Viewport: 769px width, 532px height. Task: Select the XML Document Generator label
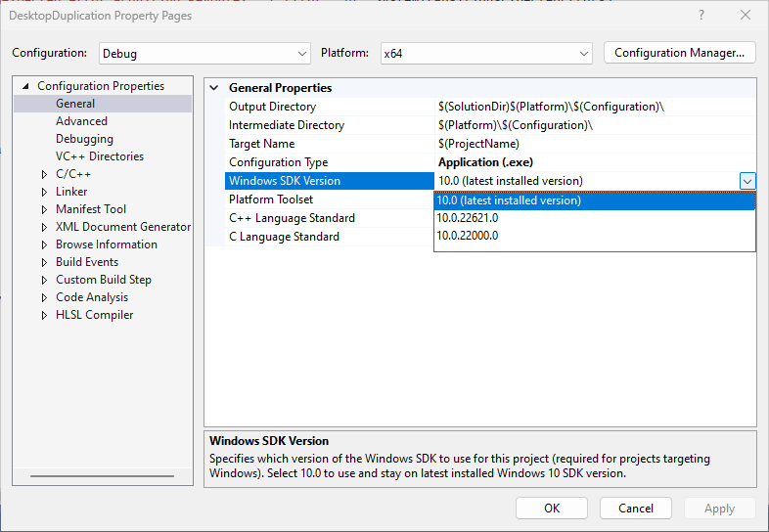coord(123,227)
